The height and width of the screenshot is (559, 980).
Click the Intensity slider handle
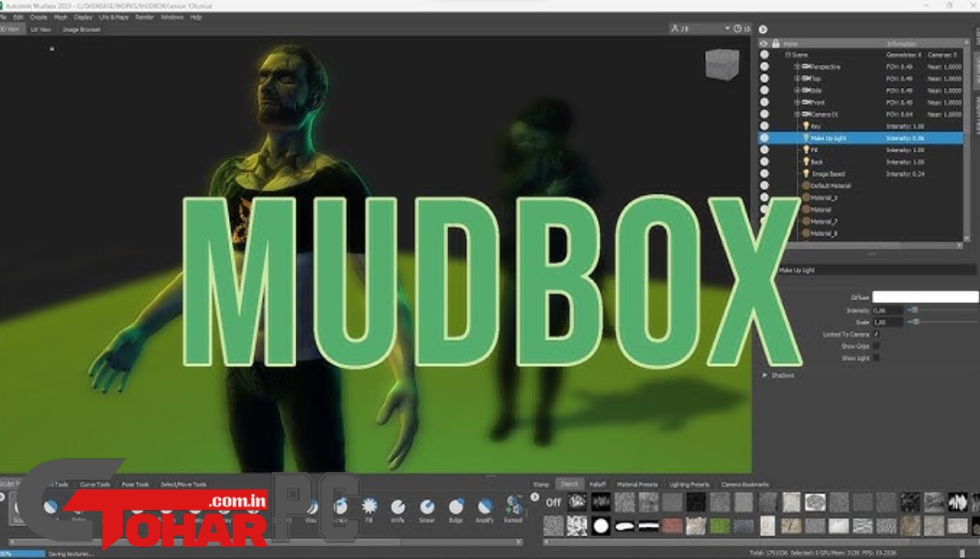click(x=914, y=310)
